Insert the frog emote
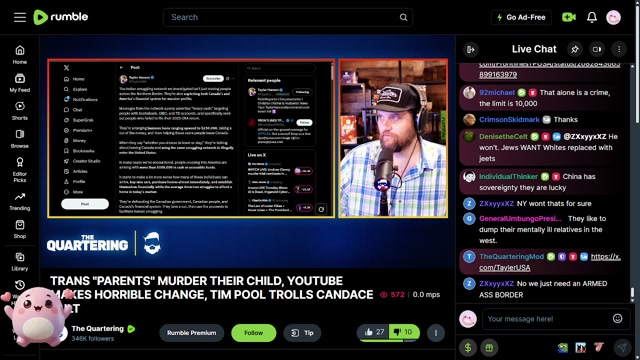Image resolution: width=640 pixels, height=360 pixels. pyautogui.click(x=562, y=347)
